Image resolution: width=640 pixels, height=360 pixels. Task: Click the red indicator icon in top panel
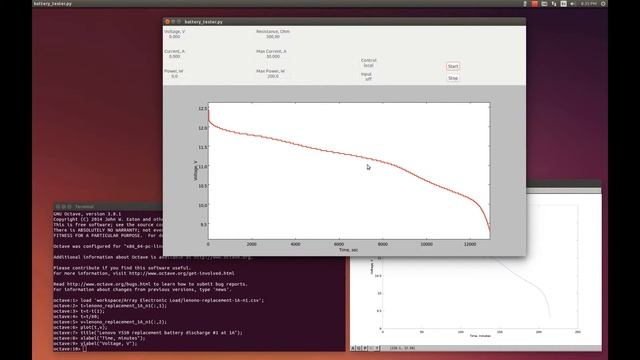pyautogui.click(x=535, y=4)
